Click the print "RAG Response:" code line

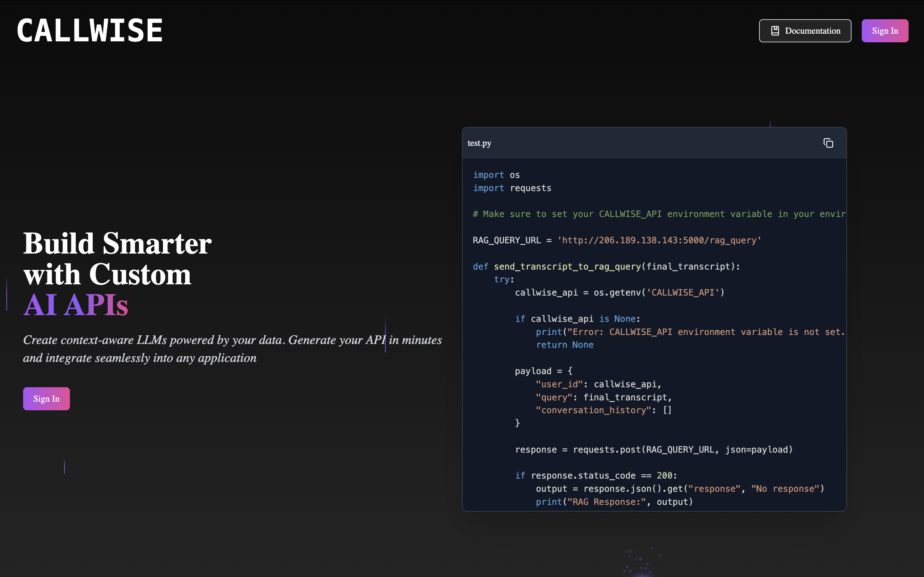pos(613,502)
